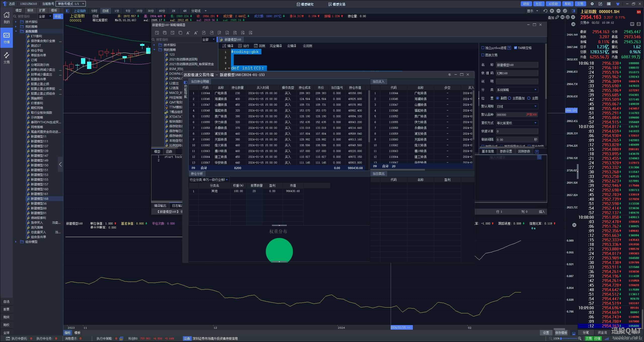Click the search-in-file icon in editor toolbar
The height and width of the screenshot is (342, 644).
pyautogui.click(x=219, y=33)
